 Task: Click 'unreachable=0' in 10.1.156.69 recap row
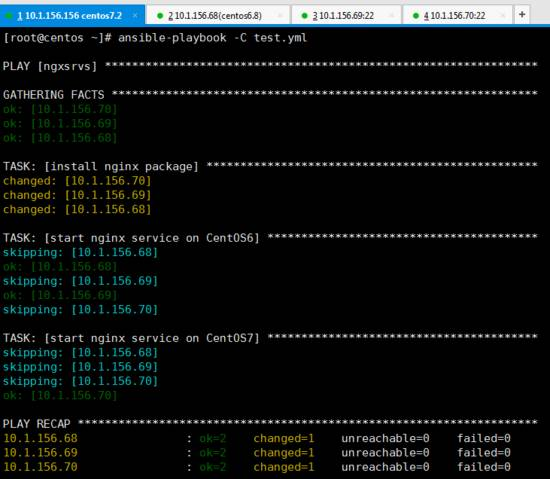(385, 453)
